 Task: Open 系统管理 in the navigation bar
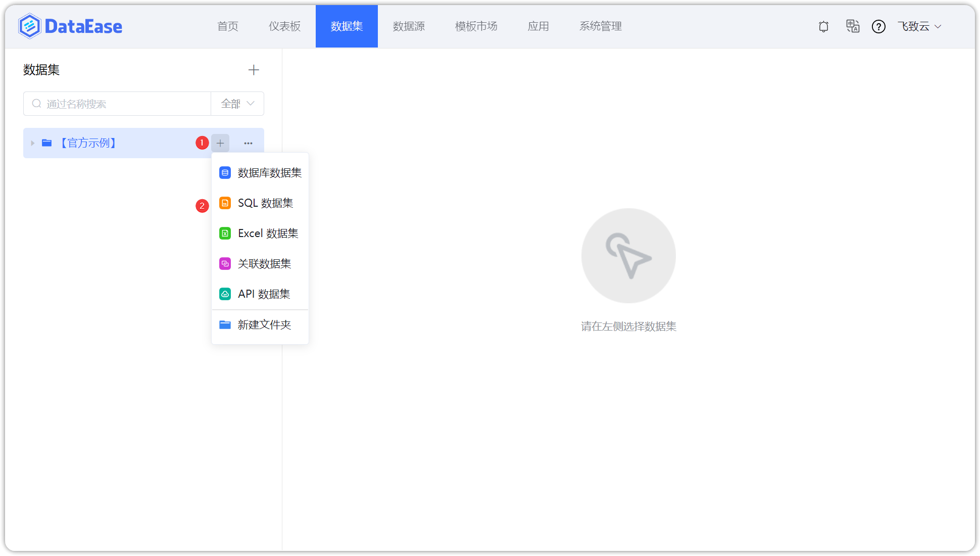click(601, 26)
